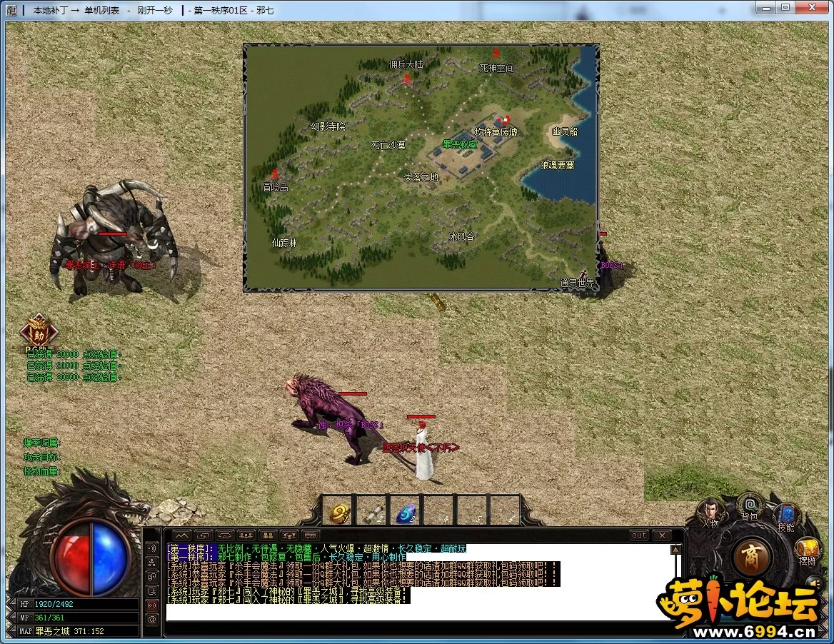Screen dimensions: 834x644
Task: Select 仙踪林 on the world map
Action: click(x=285, y=243)
